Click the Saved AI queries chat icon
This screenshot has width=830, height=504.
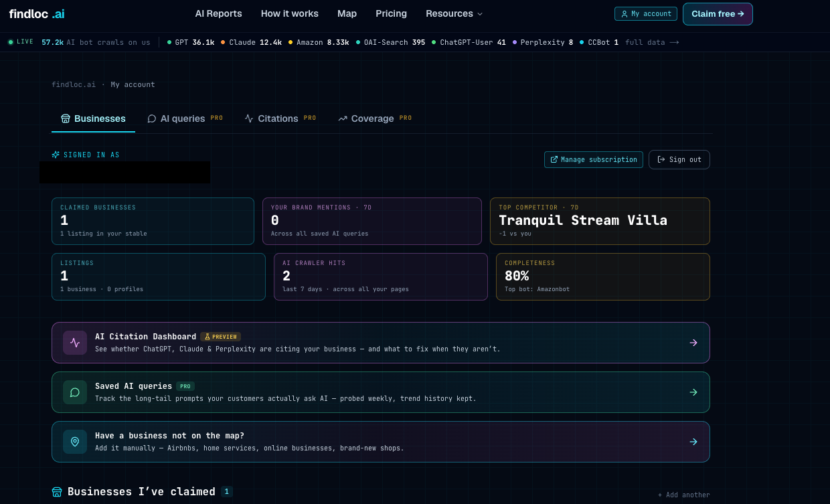click(75, 392)
